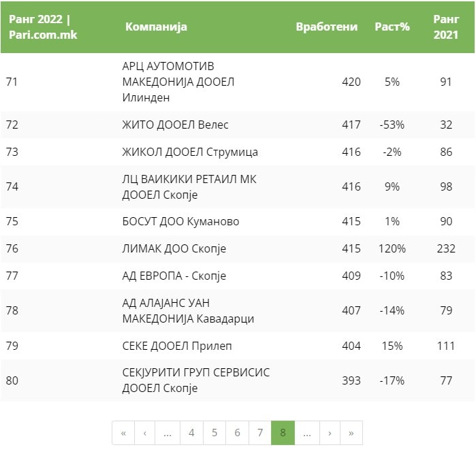Sort by Вработени column header

(326, 27)
